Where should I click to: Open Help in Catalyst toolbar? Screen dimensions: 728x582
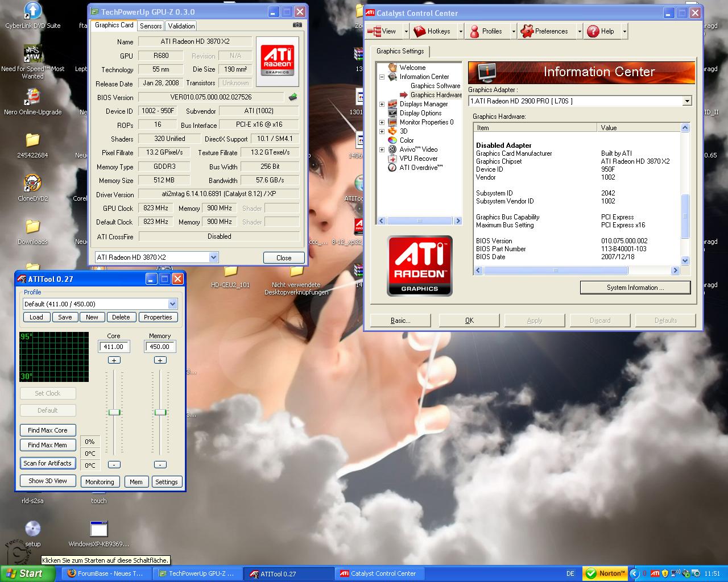[601, 31]
